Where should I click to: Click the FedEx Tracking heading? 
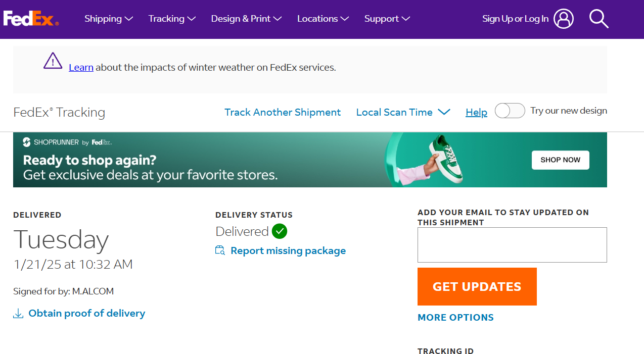click(59, 112)
